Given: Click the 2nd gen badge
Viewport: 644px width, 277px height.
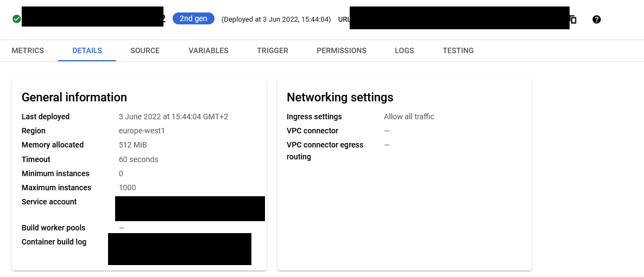Looking at the screenshot, I should click(x=193, y=18).
